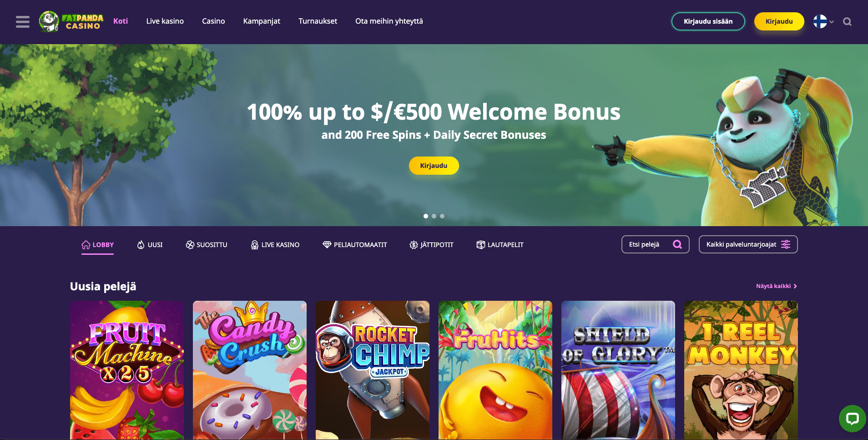The width and height of the screenshot is (868, 440).
Task: Switch to the third banner slide dot
Action: point(442,216)
